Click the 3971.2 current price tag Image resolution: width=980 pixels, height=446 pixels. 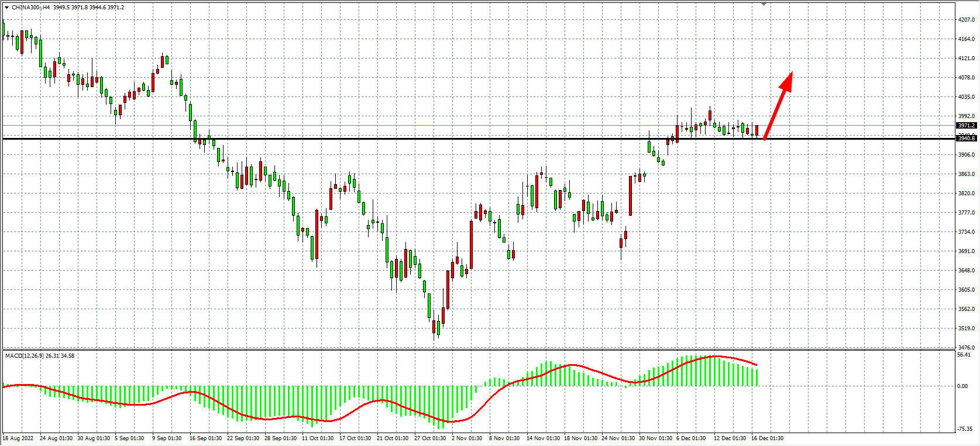pos(966,126)
